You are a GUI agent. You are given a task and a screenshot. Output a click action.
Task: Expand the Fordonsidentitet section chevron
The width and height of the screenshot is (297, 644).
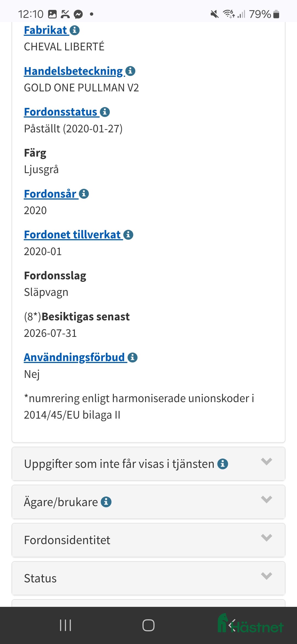(266, 537)
